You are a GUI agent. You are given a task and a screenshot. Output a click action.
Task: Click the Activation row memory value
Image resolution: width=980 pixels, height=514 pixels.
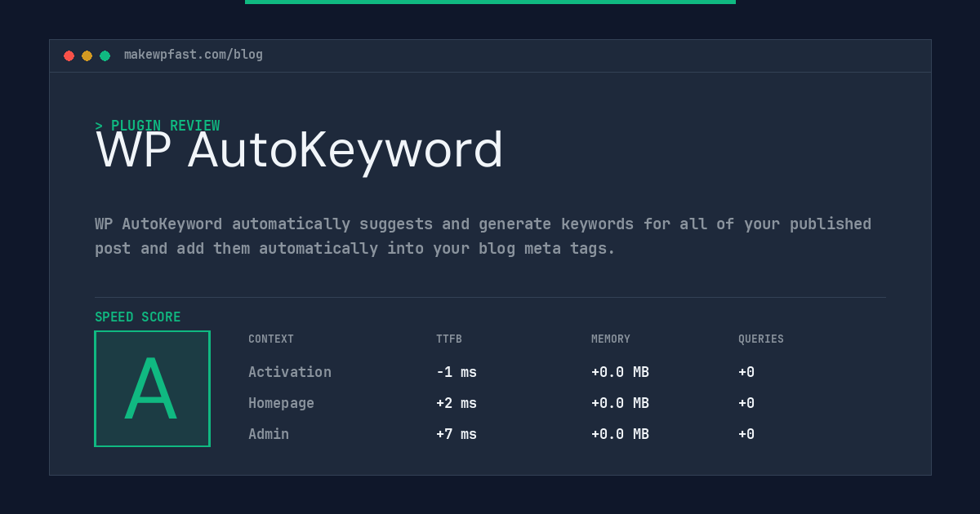pos(621,372)
